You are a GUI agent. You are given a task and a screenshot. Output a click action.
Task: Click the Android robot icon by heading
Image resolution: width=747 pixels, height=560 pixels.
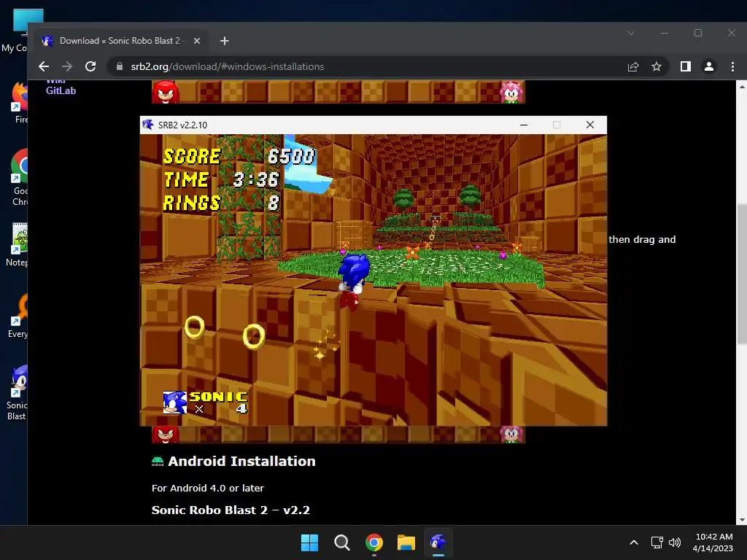(158, 462)
